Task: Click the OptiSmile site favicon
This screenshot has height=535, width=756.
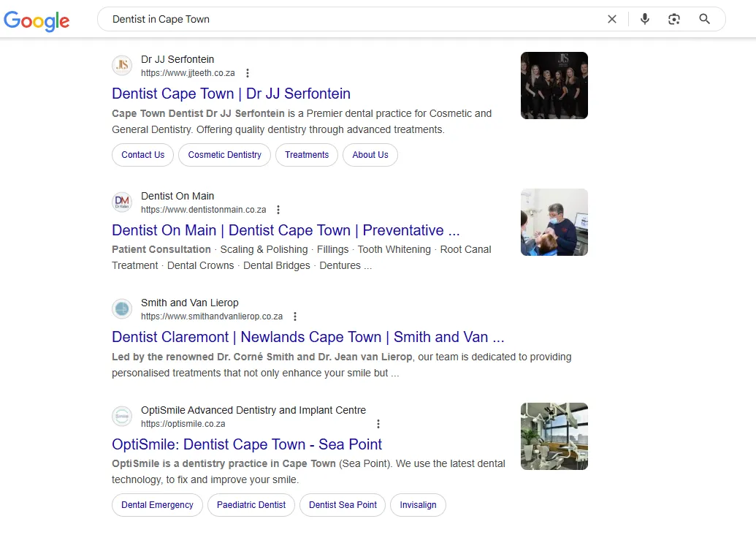Action: (x=122, y=416)
